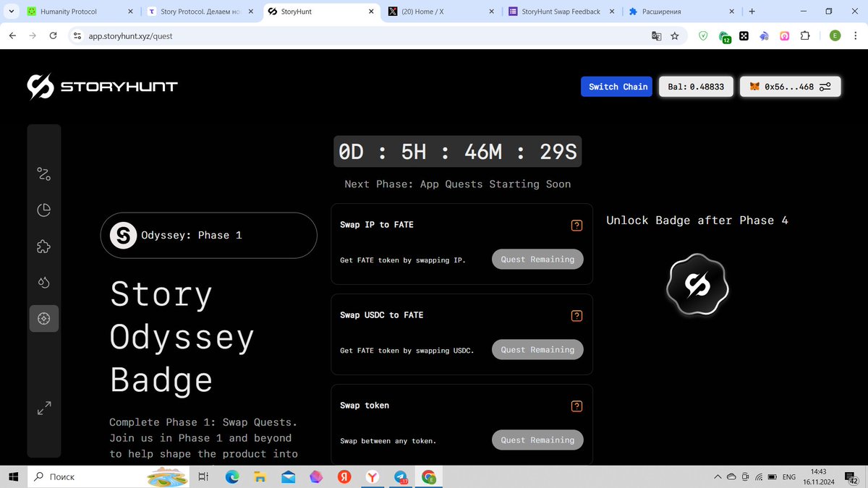Screen dimensions: 868x488
Task: Switch to StoryHunt Swap Feedback tab
Action: (561, 12)
